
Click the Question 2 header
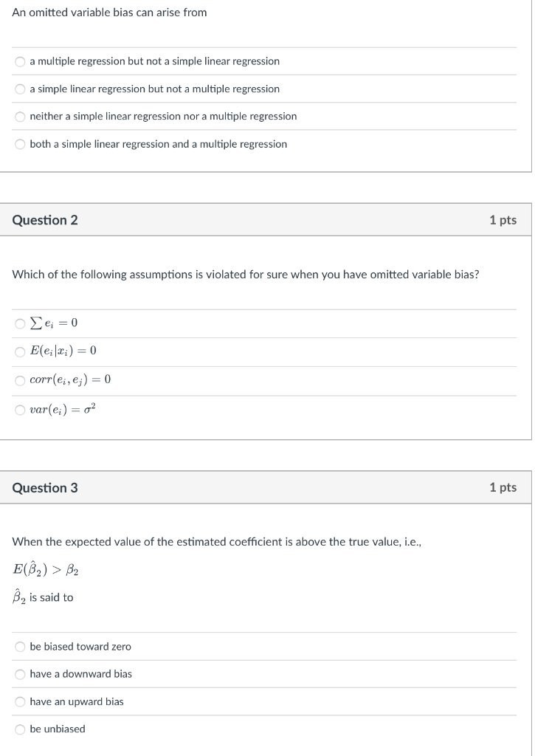[44, 219]
